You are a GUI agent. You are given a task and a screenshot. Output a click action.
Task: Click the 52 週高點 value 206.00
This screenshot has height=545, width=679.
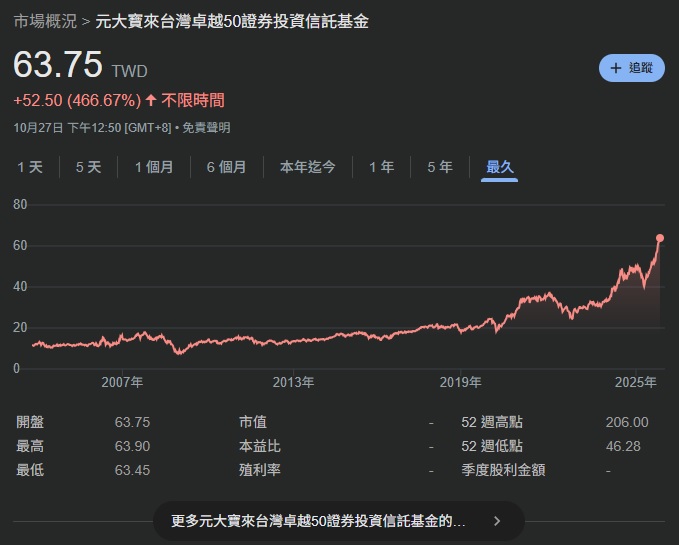627,422
